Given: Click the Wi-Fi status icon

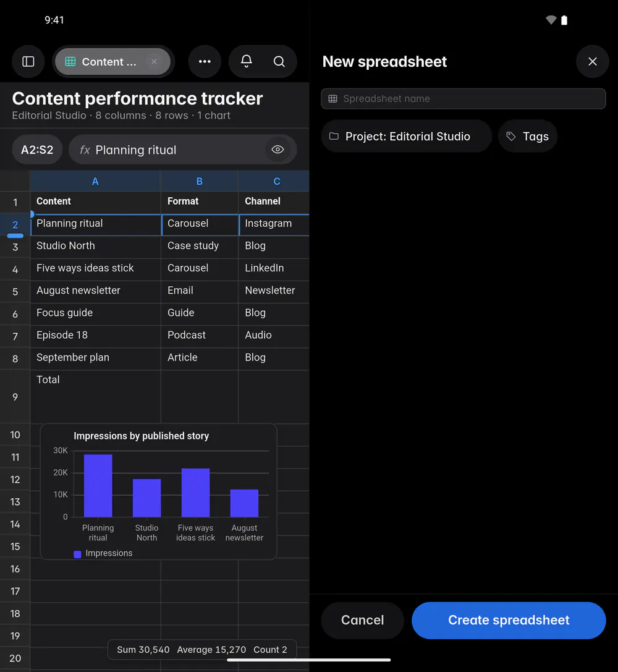Looking at the screenshot, I should pos(551,20).
